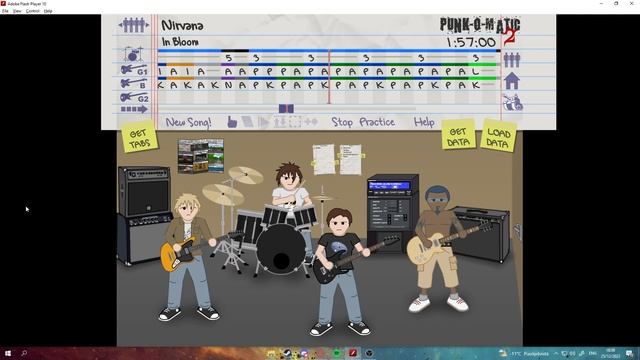This screenshot has width=640, height=360.
Task: Click the right paper sheet pinned on wall
Action: pyautogui.click(x=351, y=160)
